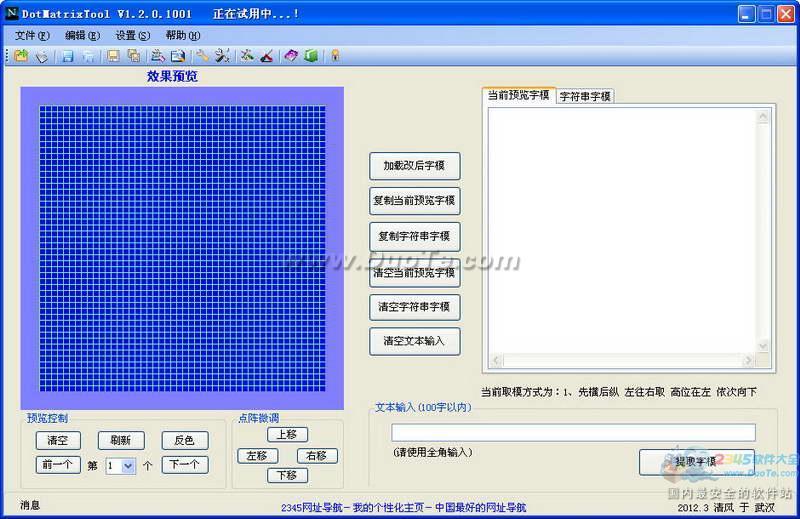
Task: Click the 2012.3 清风 于 武汉 status text
Action: click(726, 507)
